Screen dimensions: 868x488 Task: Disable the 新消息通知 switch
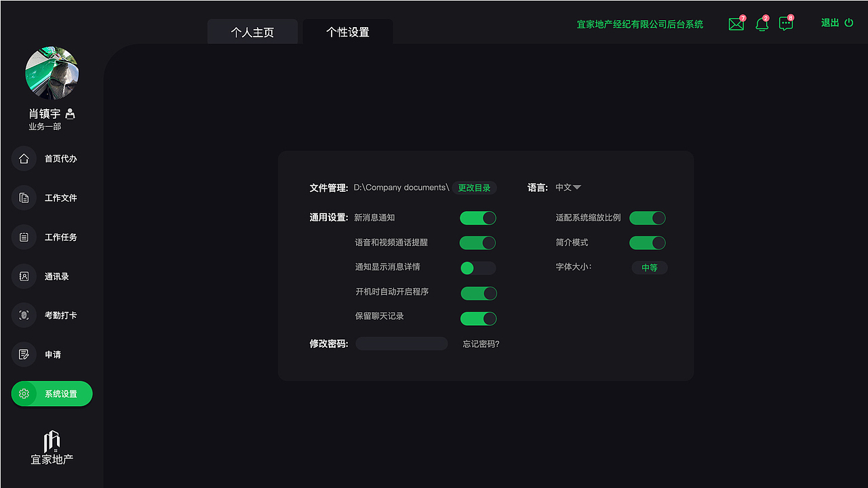point(477,218)
